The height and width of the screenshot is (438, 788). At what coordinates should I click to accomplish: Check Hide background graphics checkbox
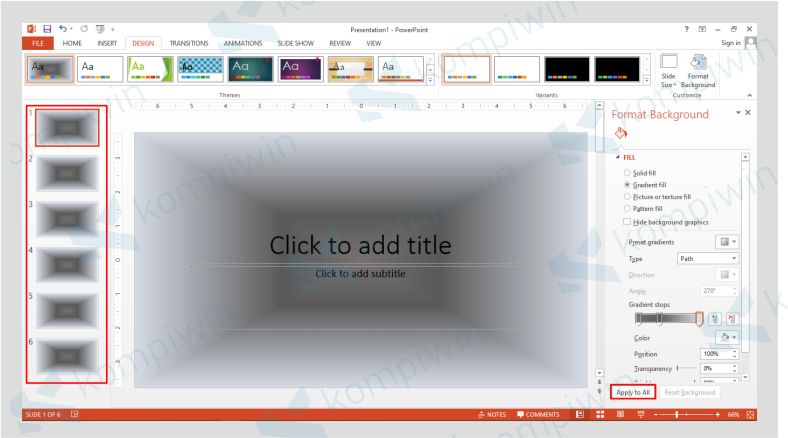627,222
